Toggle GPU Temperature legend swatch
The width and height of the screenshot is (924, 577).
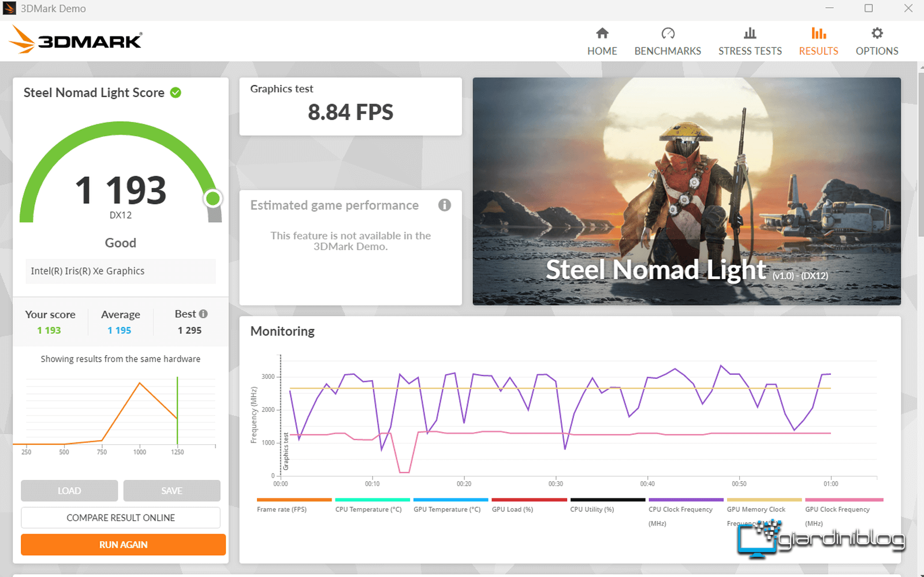pos(450,500)
